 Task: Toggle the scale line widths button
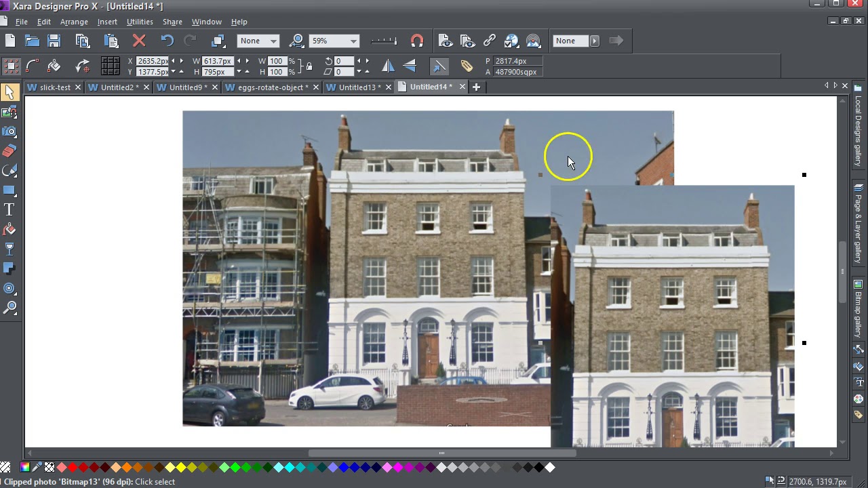pos(439,66)
